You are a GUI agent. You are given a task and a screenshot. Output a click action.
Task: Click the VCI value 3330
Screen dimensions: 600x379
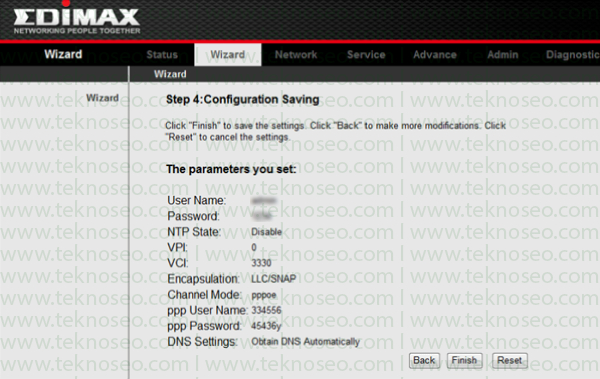(261, 263)
